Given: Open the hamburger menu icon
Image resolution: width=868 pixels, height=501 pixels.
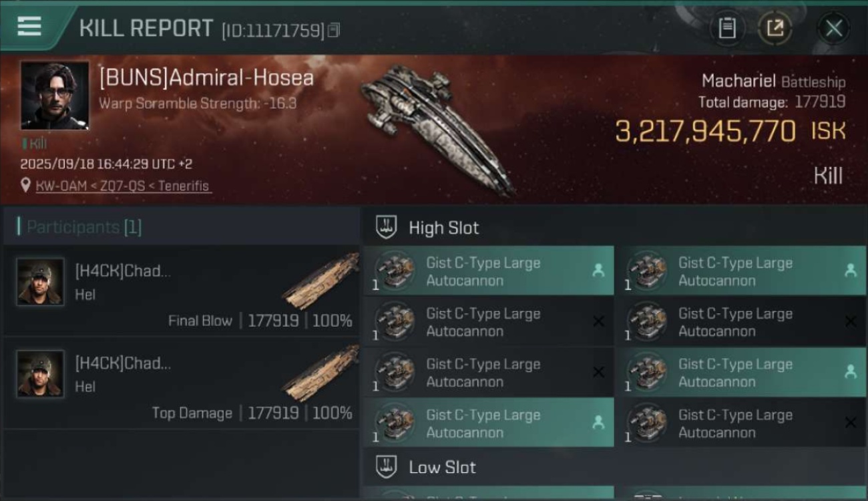Looking at the screenshot, I should coord(29,27).
